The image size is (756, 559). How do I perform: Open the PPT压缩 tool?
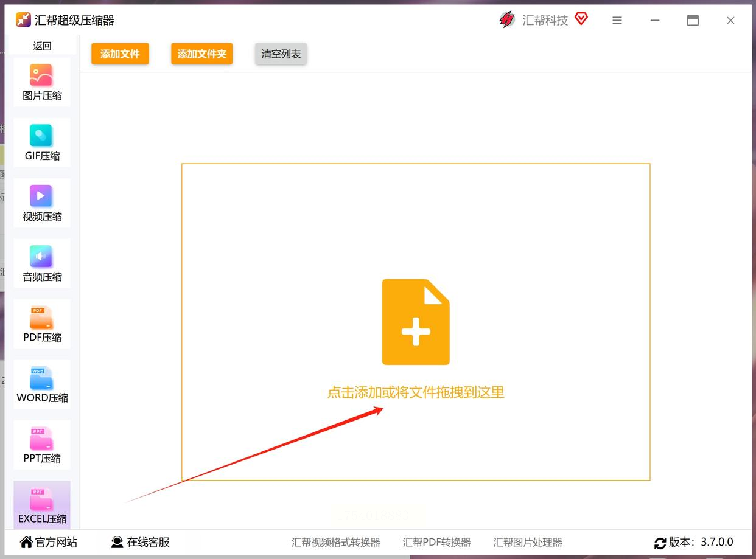(42, 445)
